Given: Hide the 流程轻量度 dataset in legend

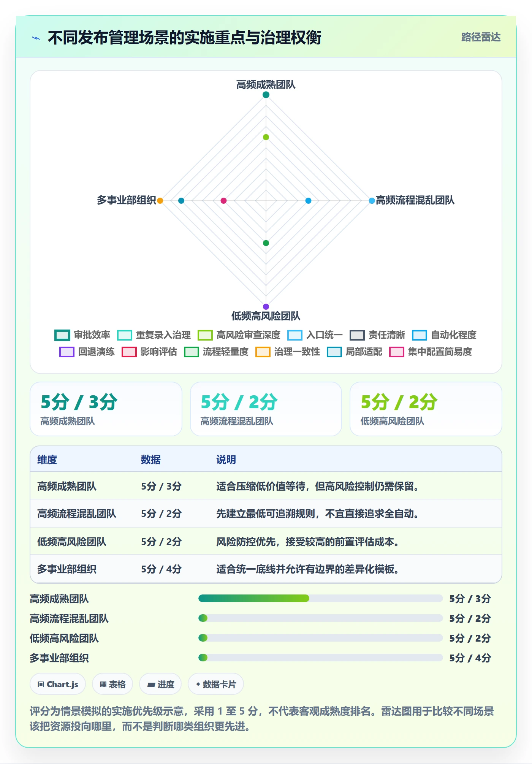Looking at the screenshot, I should (216, 352).
